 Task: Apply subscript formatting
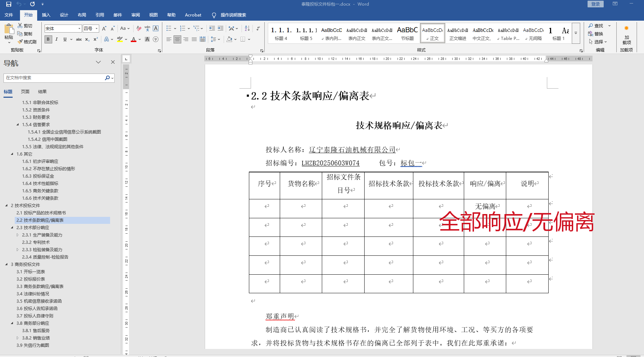point(87,39)
